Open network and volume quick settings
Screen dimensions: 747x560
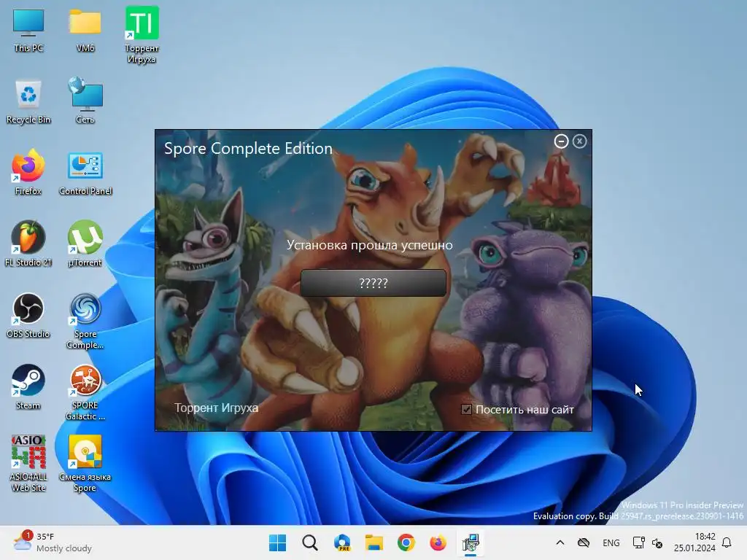pyautogui.click(x=648, y=542)
